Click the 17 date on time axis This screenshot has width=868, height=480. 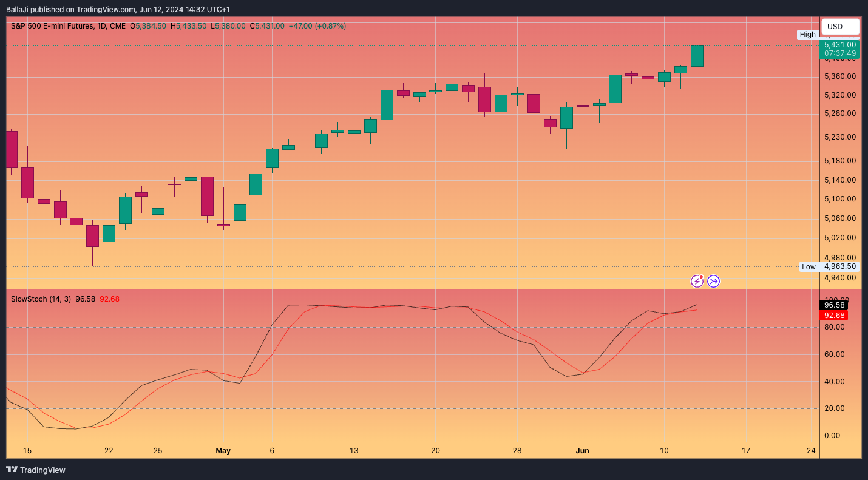tap(746, 450)
